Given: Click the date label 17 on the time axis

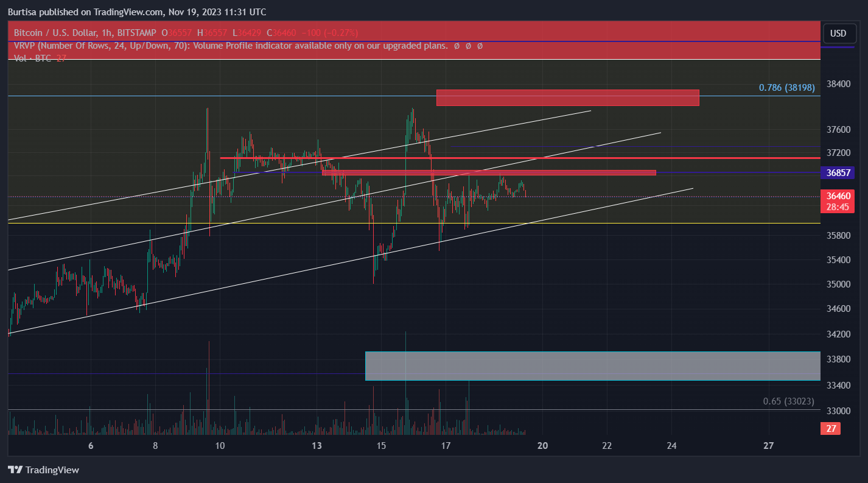Looking at the screenshot, I should [446, 446].
